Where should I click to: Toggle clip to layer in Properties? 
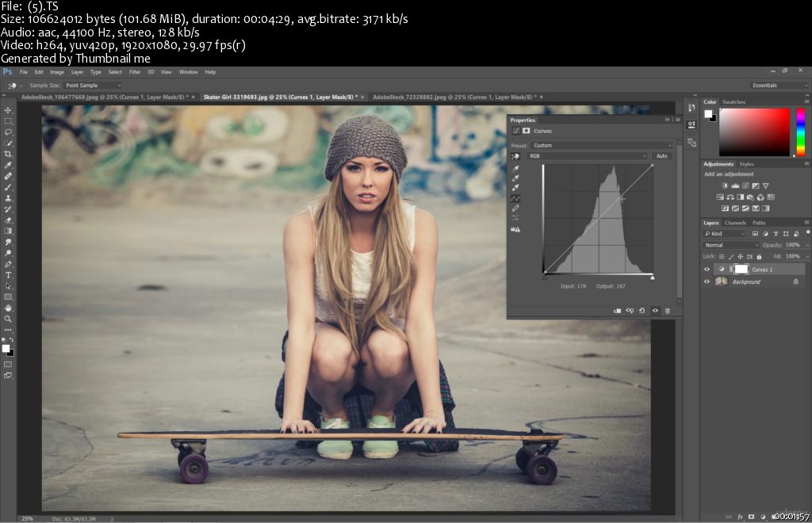(x=617, y=311)
